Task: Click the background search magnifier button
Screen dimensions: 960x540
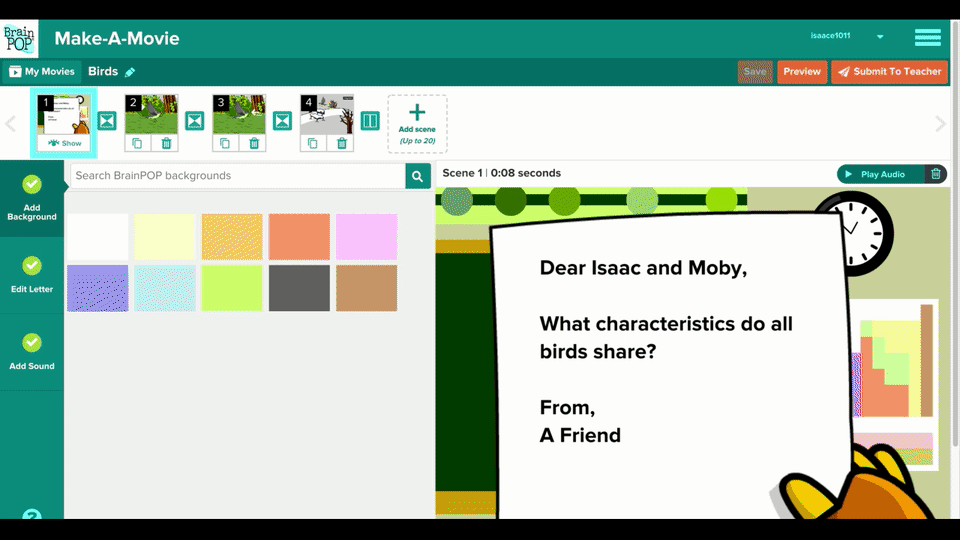Action: tap(418, 176)
